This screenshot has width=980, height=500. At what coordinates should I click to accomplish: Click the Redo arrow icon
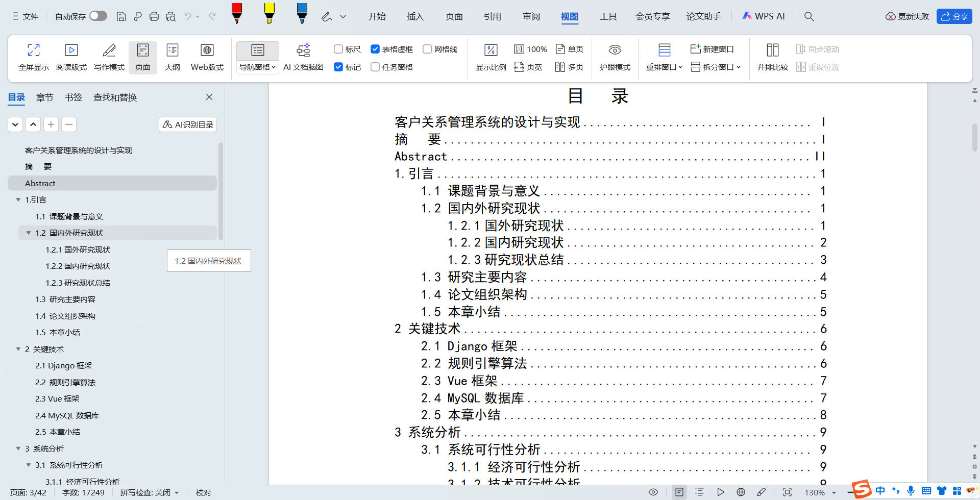click(212, 16)
